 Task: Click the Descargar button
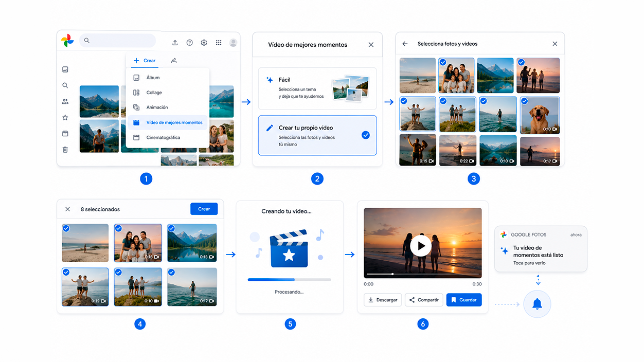coord(383,300)
